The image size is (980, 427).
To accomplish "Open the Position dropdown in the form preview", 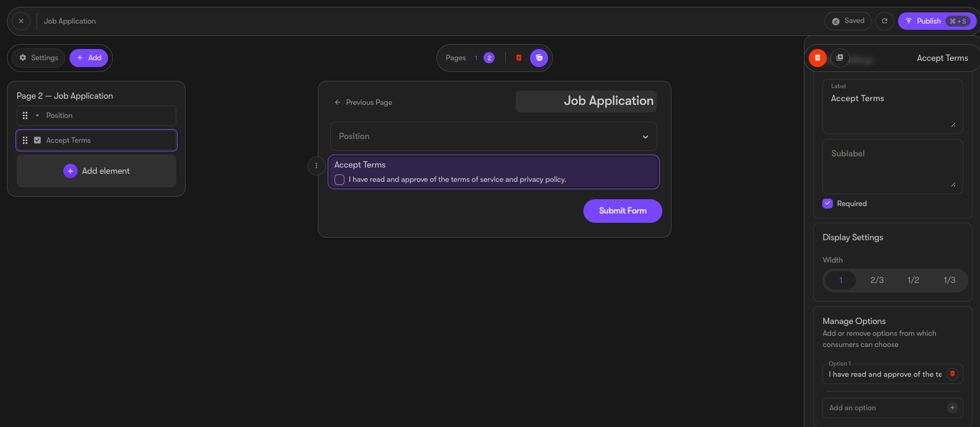I will 493,137.
